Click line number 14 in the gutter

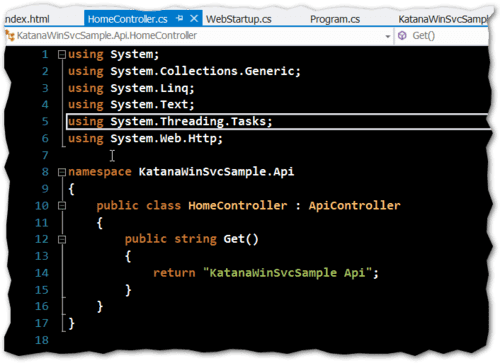click(x=42, y=273)
